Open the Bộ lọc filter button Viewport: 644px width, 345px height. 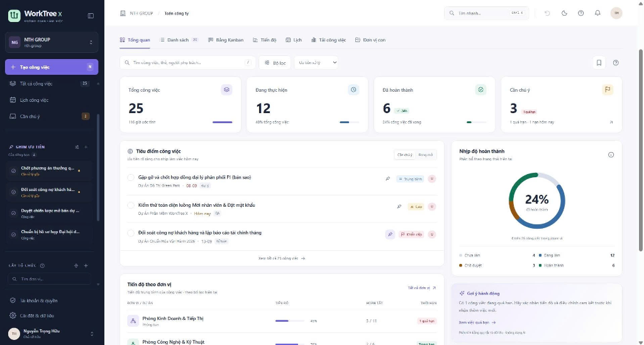click(x=275, y=63)
